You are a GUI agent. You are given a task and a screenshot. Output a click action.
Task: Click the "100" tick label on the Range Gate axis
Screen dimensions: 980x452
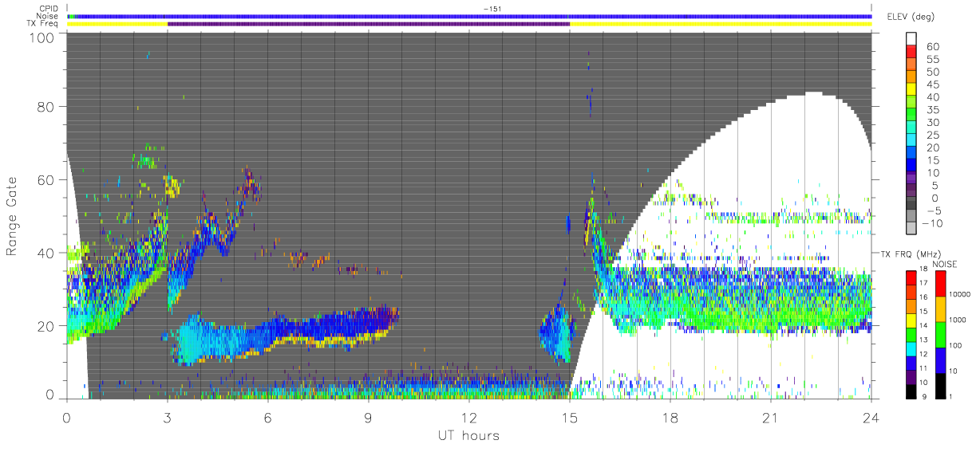point(41,37)
